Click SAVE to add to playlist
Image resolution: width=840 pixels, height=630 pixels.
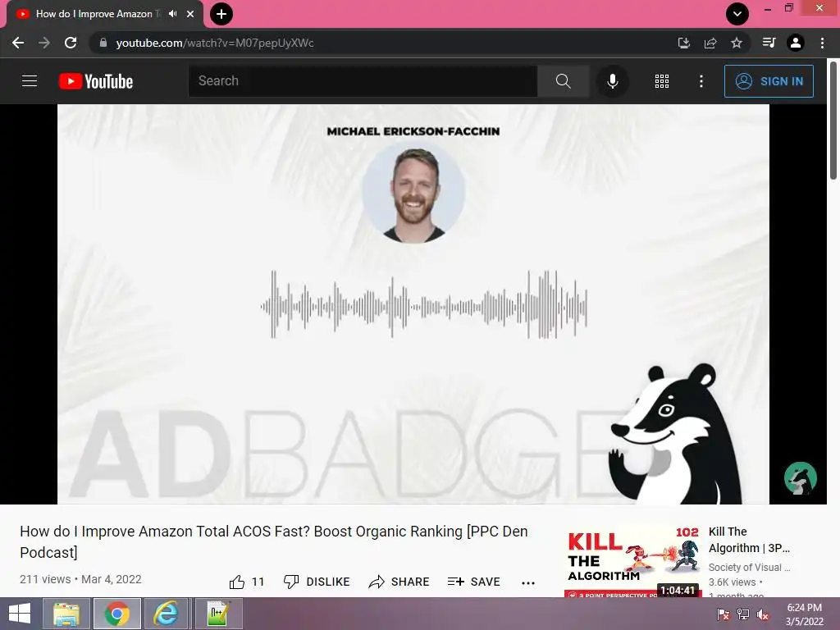pos(474,582)
